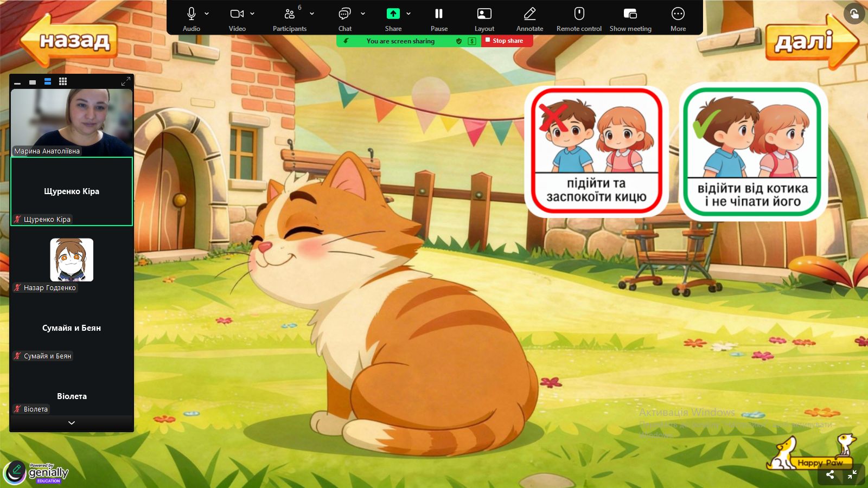Open the Layout options
The image size is (868, 488).
click(x=484, y=14)
